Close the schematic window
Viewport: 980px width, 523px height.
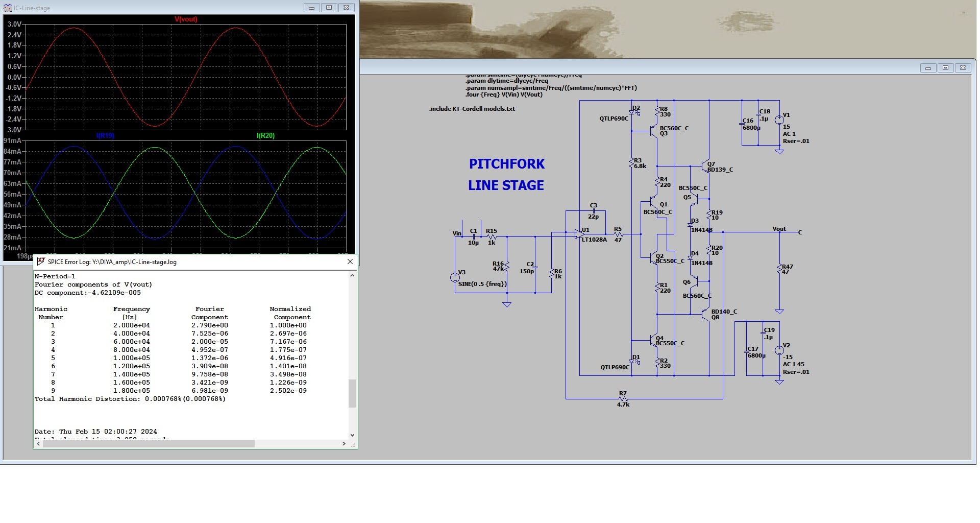click(x=963, y=68)
